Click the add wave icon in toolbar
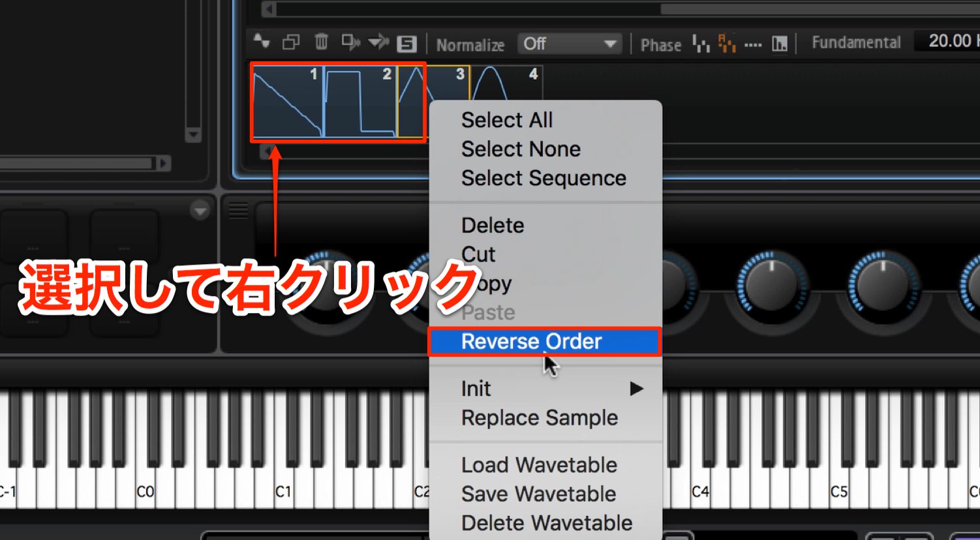 (262, 42)
